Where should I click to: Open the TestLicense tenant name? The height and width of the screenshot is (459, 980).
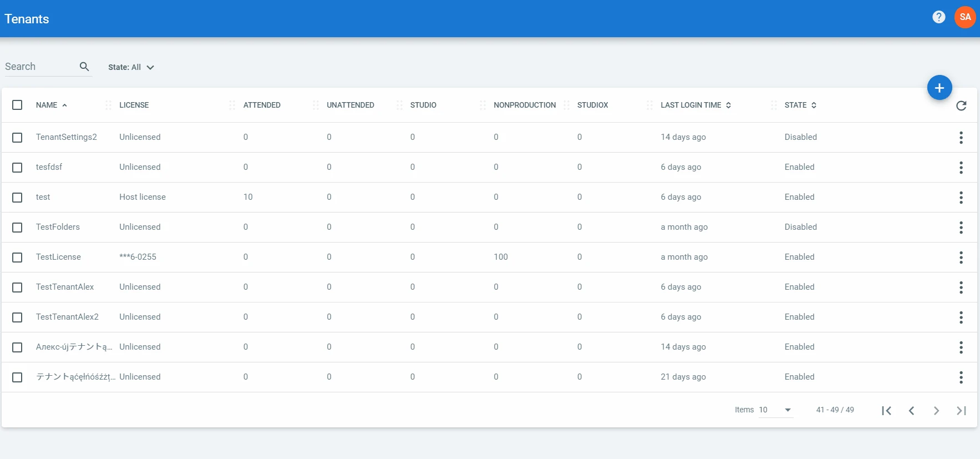(58, 257)
